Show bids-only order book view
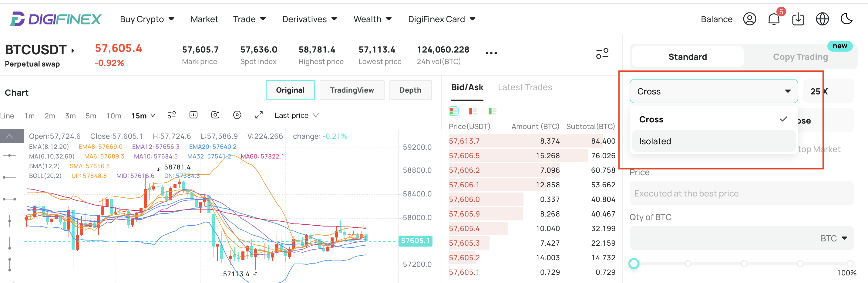868x283 pixels. (x=492, y=111)
